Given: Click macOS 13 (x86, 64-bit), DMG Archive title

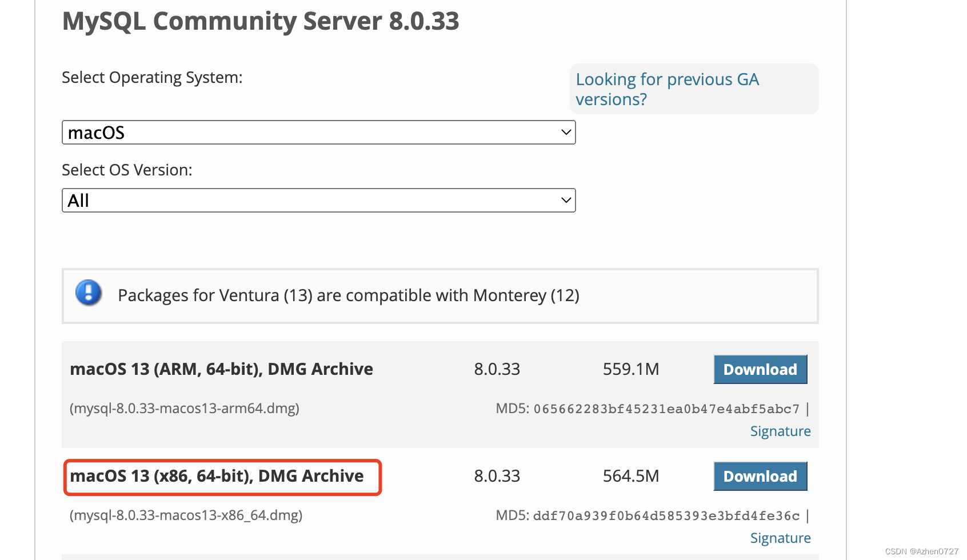Looking at the screenshot, I should click(217, 476).
